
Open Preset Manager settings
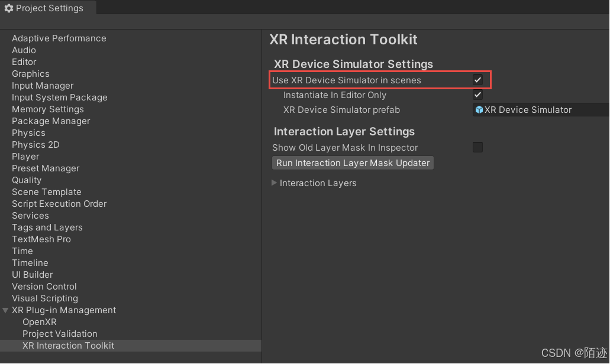point(46,168)
